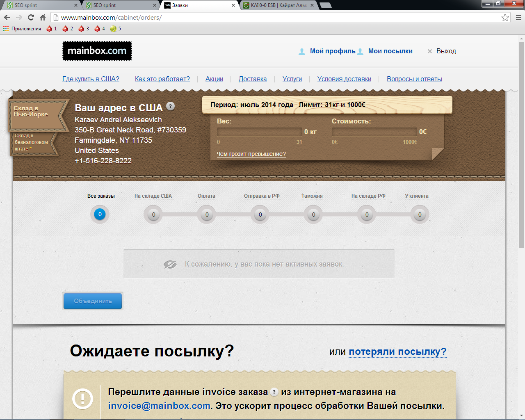Click the Период: июль 2014 года text
The height and width of the screenshot is (420, 525).
click(x=252, y=105)
